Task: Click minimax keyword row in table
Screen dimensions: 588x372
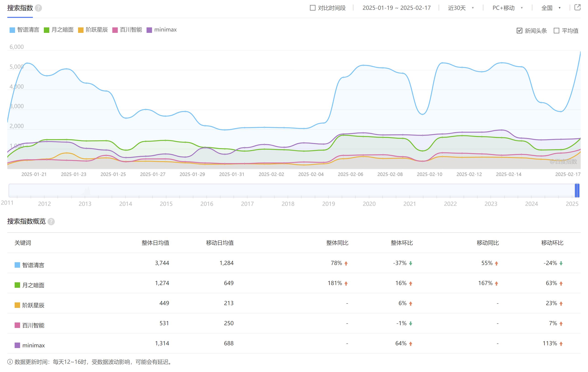Action: click(34, 345)
